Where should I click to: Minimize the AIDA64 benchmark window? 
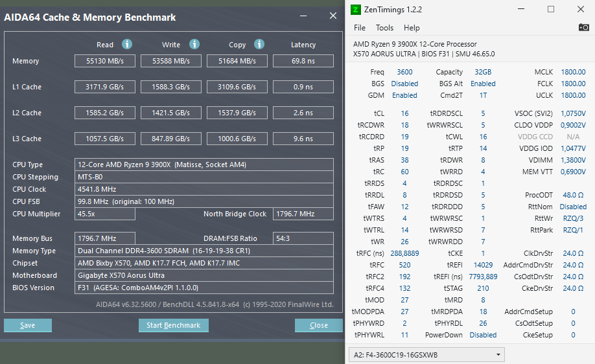(x=303, y=16)
